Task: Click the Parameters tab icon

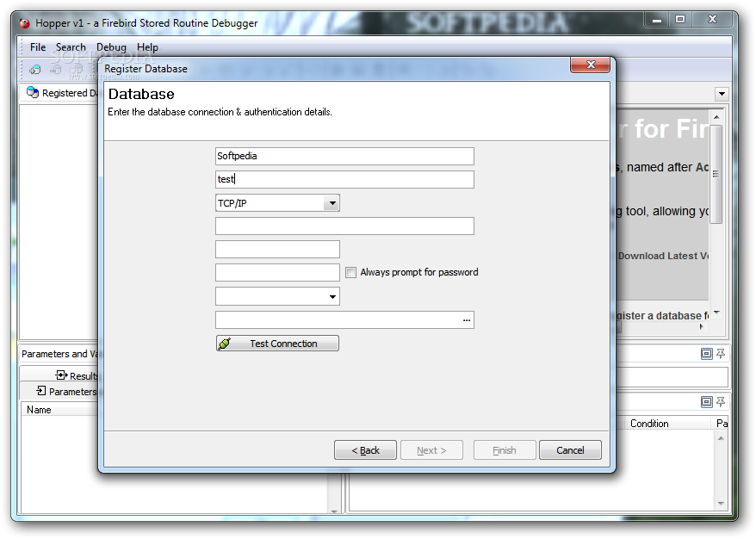Action: pos(41,391)
